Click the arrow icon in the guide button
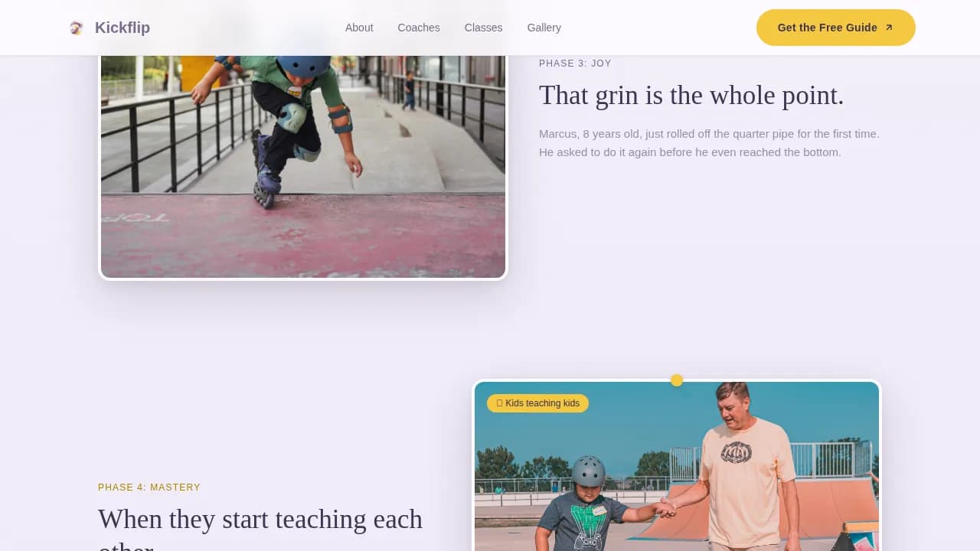This screenshot has width=980, height=551. pyautogui.click(x=889, y=28)
